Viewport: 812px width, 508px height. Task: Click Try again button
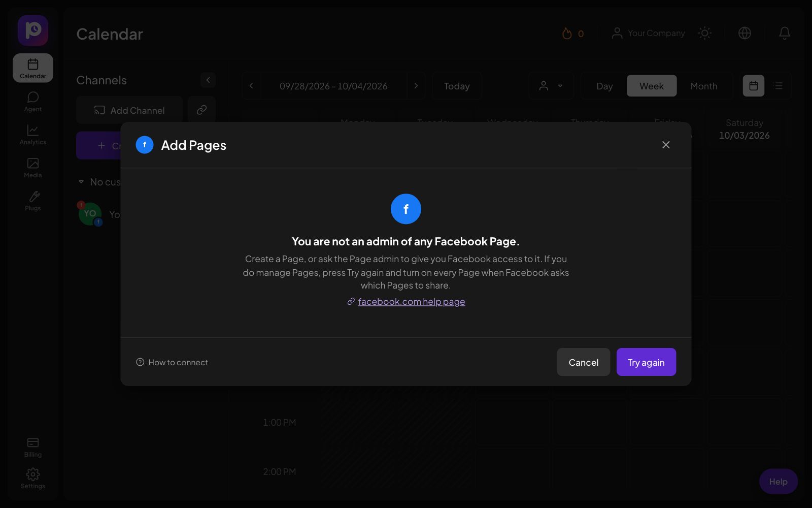pos(646,362)
